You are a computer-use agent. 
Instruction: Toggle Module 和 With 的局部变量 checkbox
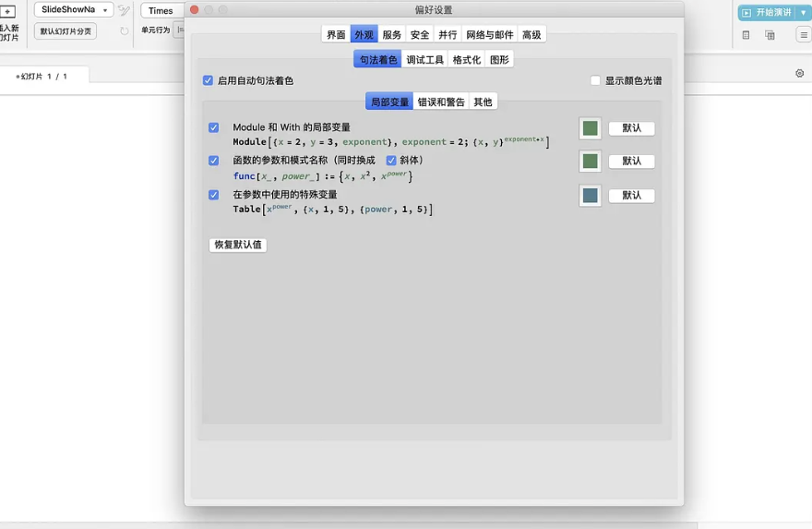(x=213, y=127)
